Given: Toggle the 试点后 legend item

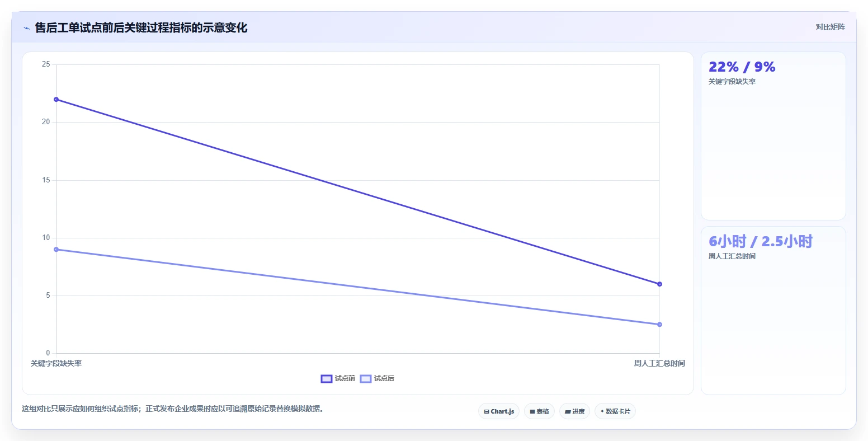Looking at the screenshot, I should [x=377, y=378].
